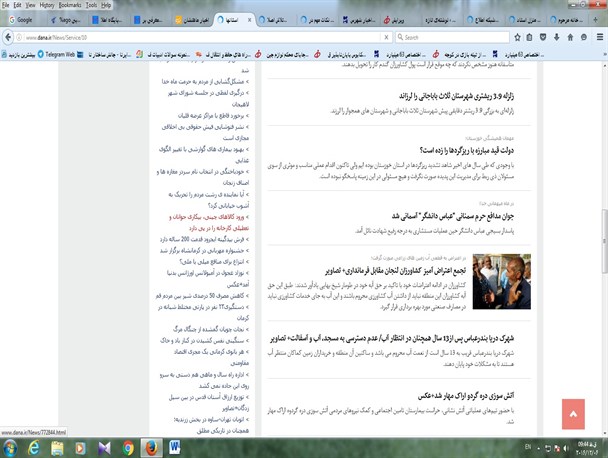Click the round chat icon next to Home

coord(584,37)
